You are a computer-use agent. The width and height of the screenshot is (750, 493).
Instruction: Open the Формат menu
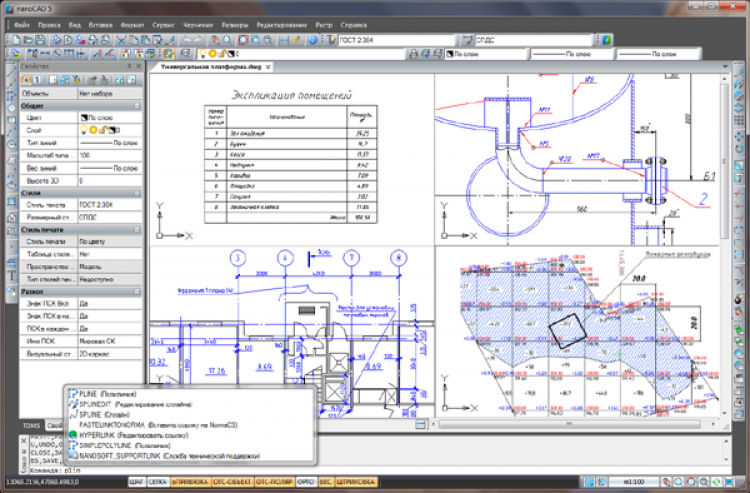pos(132,25)
